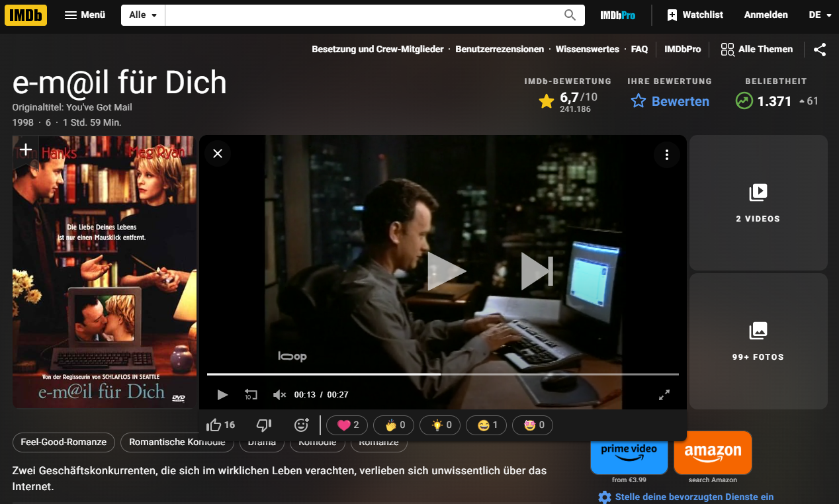Click Bewerten to rate the film

(670, 101)
